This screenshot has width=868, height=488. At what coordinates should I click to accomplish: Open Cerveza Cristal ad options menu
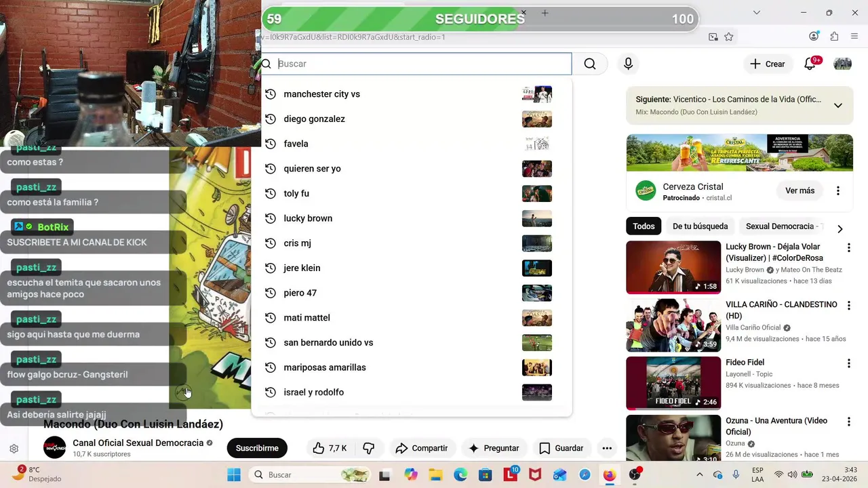(x=838, y=191)
